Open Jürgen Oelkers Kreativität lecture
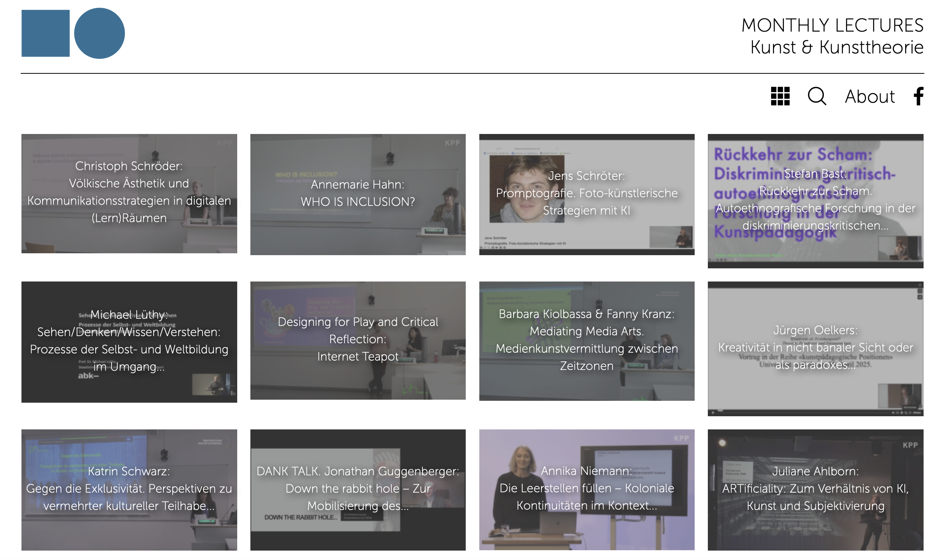This screenshot has width=936, height=560. [x=815, y=348]
